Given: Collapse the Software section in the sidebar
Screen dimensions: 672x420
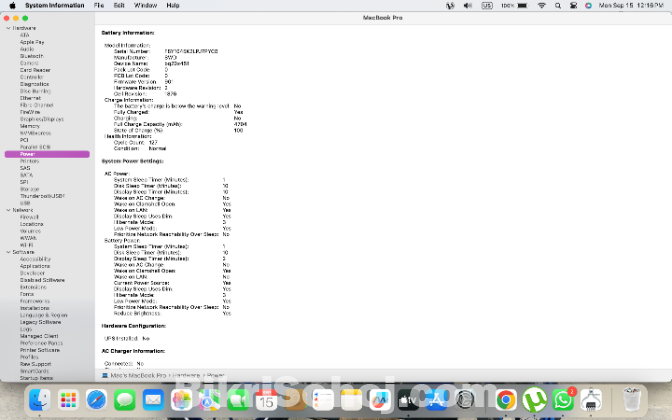Looking at the screenshot, I should point(8,252).
